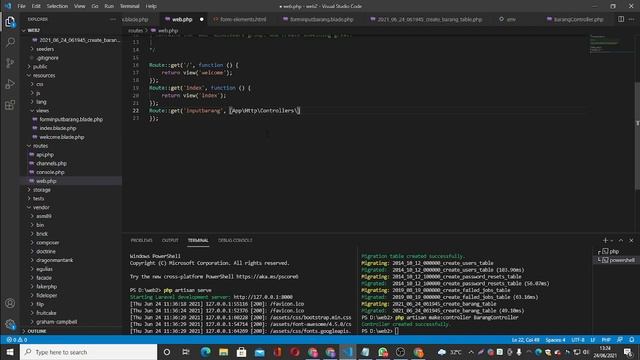
Task: Click the UTF-8 encoding indicator
Action: [x=578, y=340]
